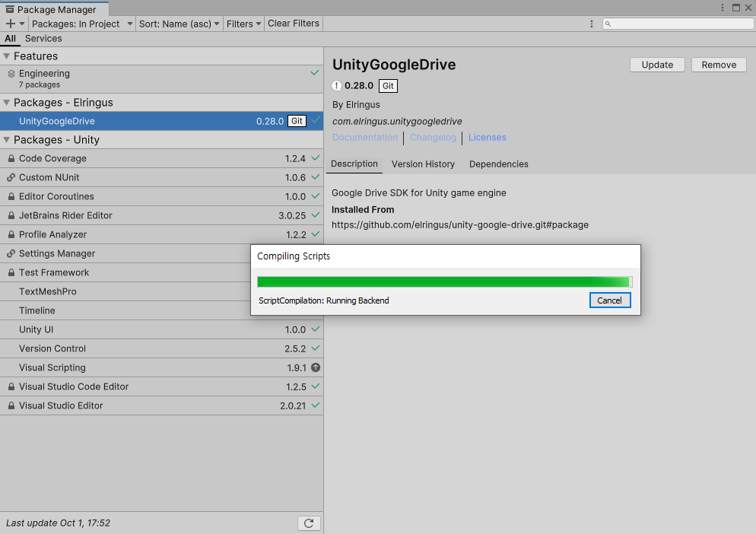
Task: Open the Licenses link
Action: (488, 138)
